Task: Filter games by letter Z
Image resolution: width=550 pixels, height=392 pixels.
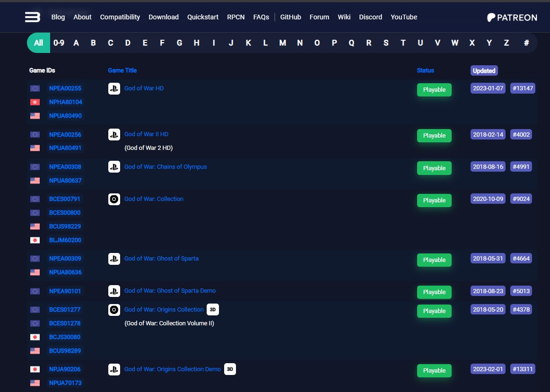Action: point(506,43)
